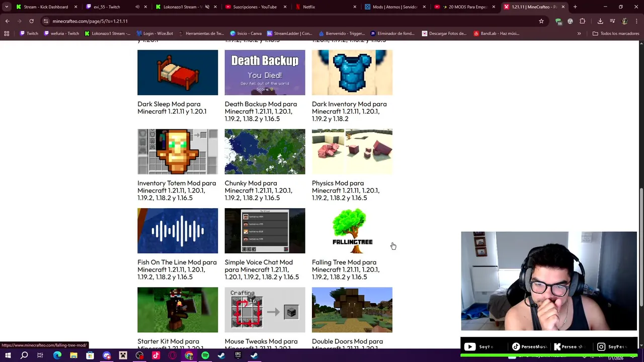Open the FallingTree logo thumbnail

click(x=352, y=231)
